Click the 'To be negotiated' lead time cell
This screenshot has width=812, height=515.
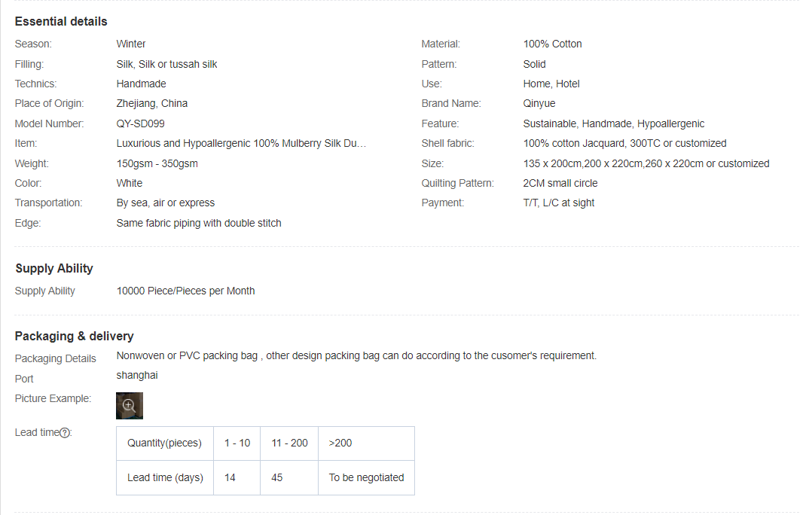pyautogui.click(x=366, y=477)
